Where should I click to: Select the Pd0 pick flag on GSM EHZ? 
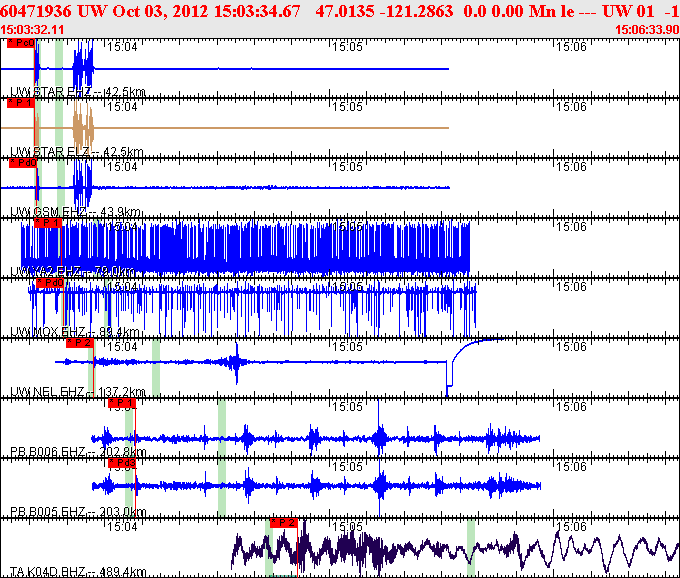point(23,163)
